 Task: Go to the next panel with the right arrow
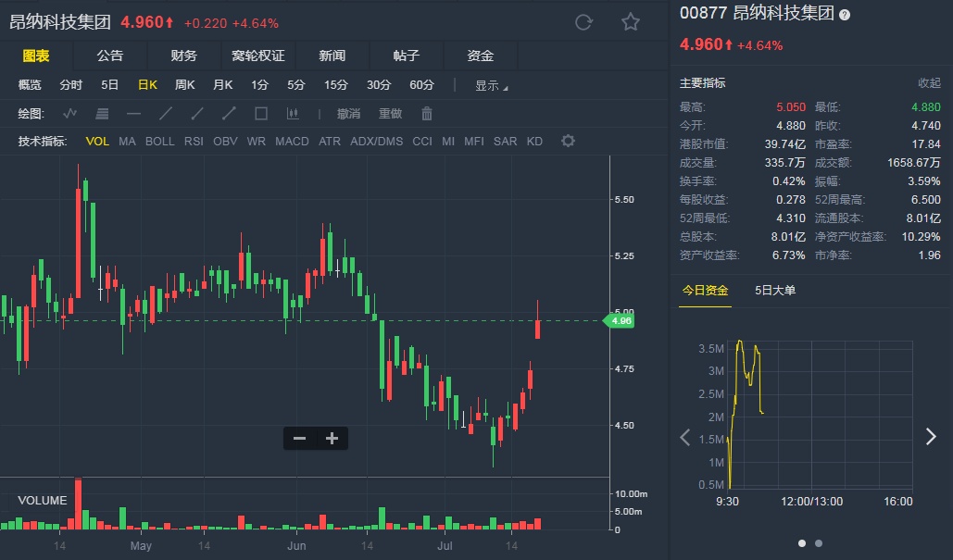click(931, 437)
